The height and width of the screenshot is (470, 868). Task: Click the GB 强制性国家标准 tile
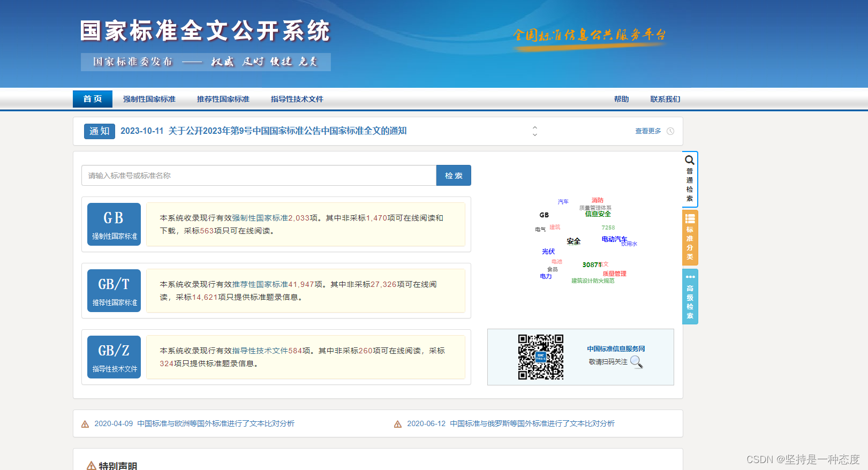coord(114,224)
